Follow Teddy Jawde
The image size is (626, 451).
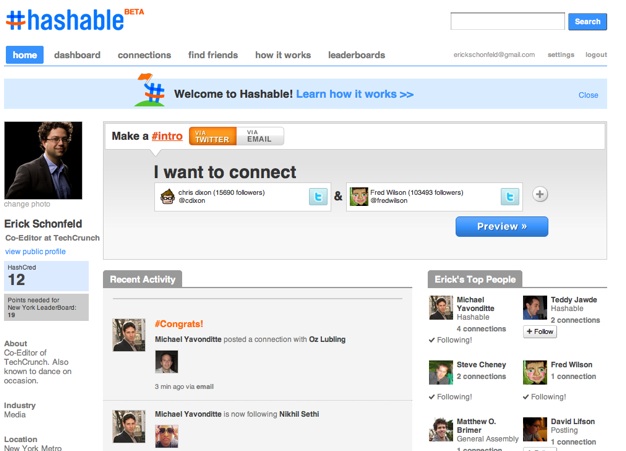[540, 332]
